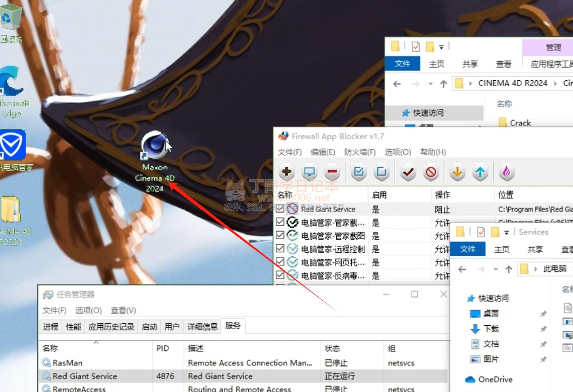The height and width of the screenshot is (392, 573).
Task: Click the orange down arrow toolbar icon
Action: [x=457, y=172]
